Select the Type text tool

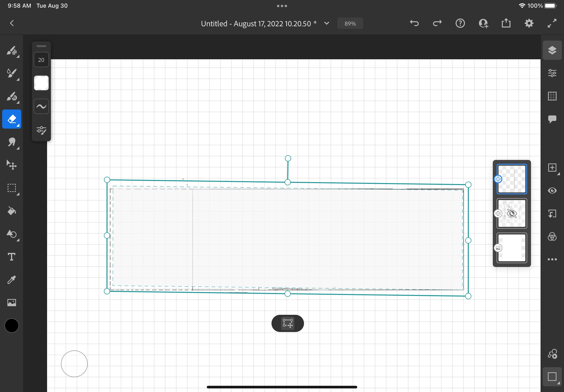pyautogui.click(x=11, y=257)
